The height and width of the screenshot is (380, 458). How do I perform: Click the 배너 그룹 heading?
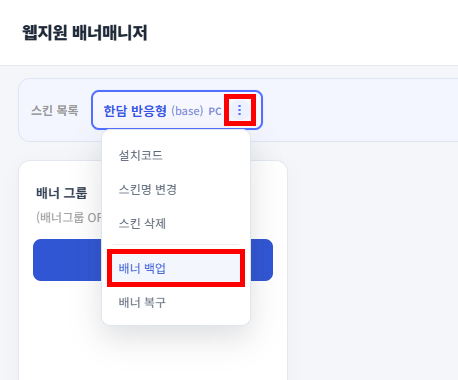(x=62, y=193)
